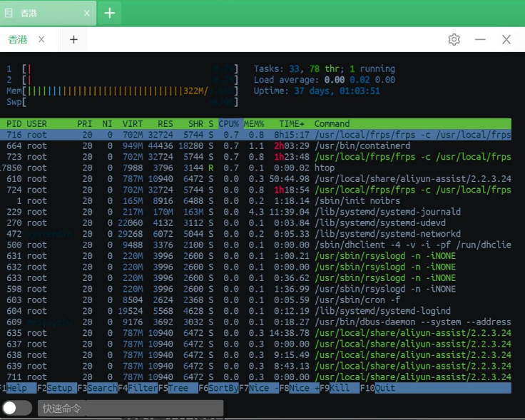Select the /usr/bin/containerd process row
This screenshot has width=525, height=420.
click(255, 145)
